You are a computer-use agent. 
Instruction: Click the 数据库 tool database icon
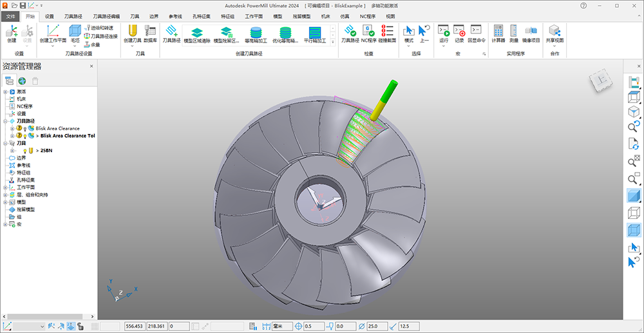151,32
